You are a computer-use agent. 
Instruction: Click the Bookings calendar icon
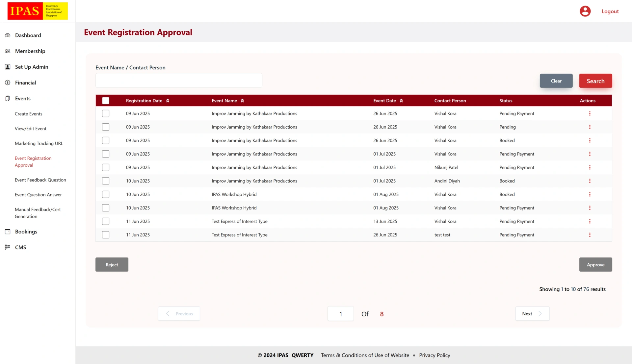pyautogui.click(x=8, y=231)
